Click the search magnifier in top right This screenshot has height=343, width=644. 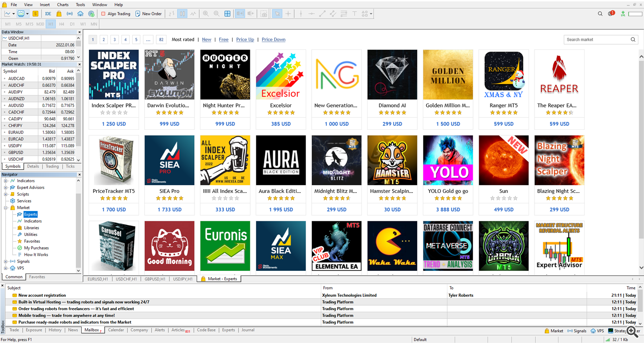600,14
